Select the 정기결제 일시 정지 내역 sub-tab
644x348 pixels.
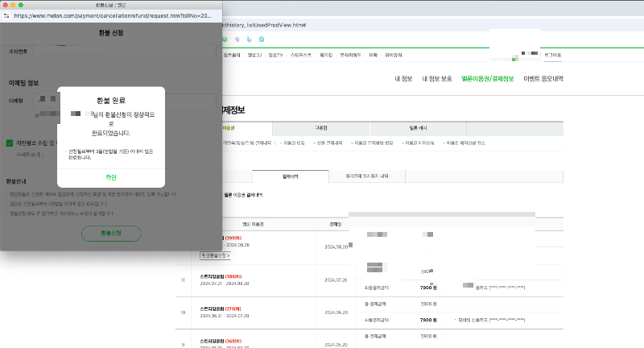[x=367, y=176]
